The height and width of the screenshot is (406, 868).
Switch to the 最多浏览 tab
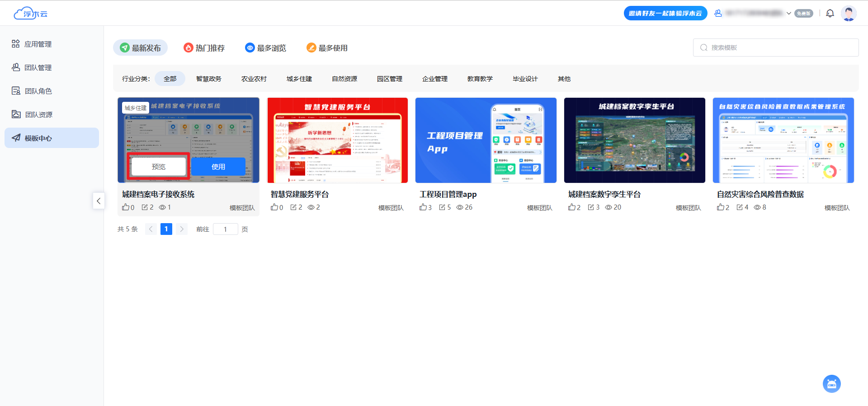pyautogui.click(x=266, y=48)
